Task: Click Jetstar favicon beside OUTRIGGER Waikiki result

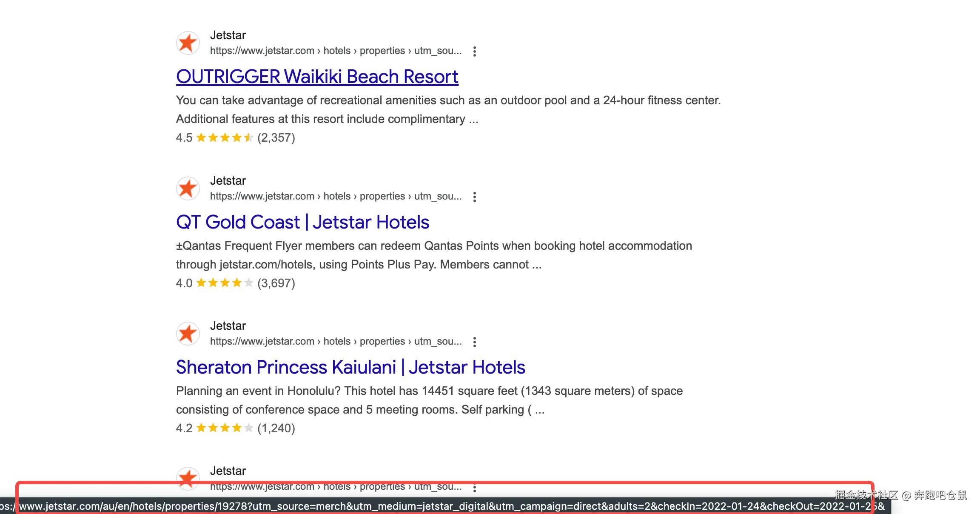Action: tap(188, 43)
